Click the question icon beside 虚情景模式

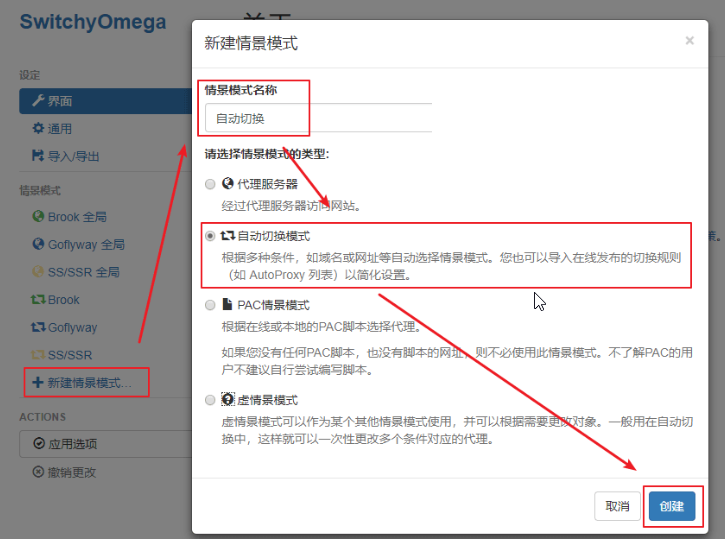pos(227,399)
